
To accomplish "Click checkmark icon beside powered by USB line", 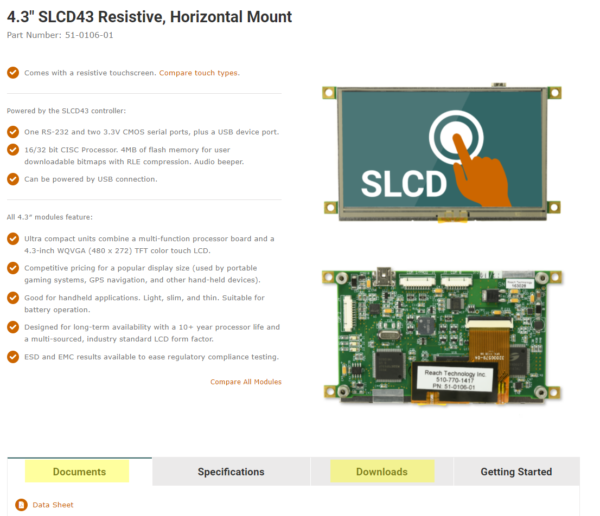I will click(x=13, y=179).
